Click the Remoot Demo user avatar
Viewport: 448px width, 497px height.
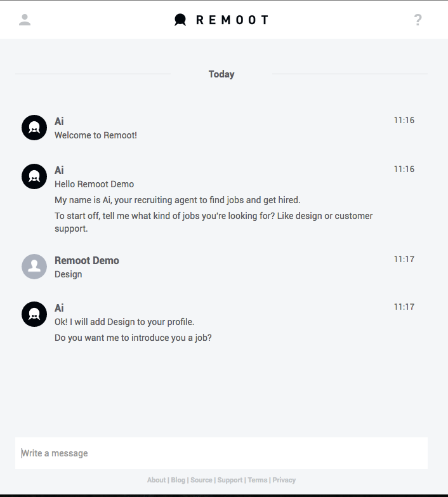[x=34, y=267]
